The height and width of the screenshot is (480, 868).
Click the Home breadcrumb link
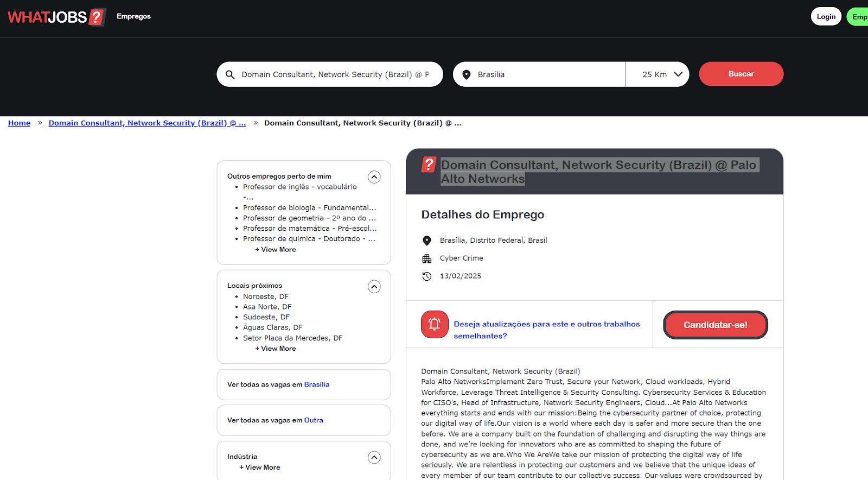19,123
